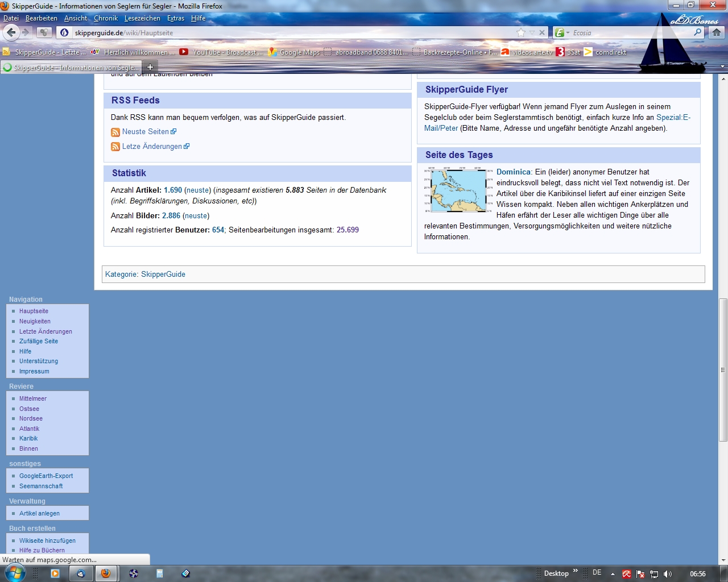The height and width of the screenshot is (582, 728).
Task: Open the volume speaker tray icon
Action: coord(668,574)
